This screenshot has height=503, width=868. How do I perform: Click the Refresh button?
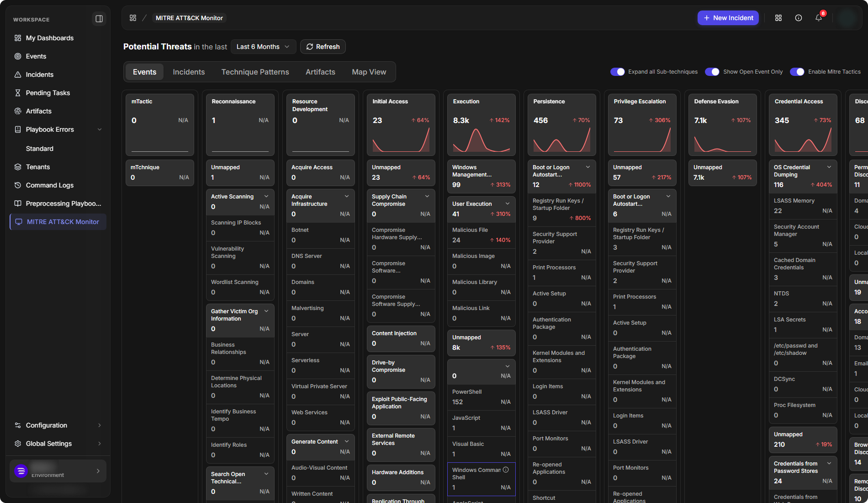[x=323, y=47]
